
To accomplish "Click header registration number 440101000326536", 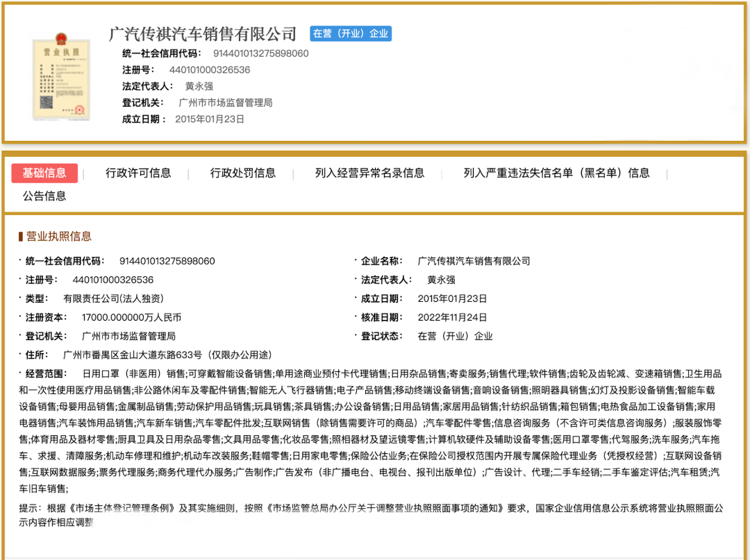I will [210, 70].
